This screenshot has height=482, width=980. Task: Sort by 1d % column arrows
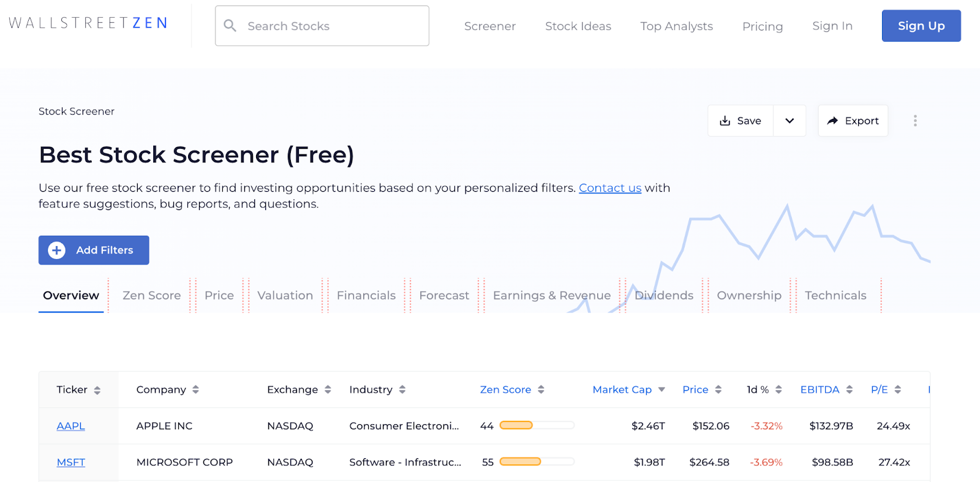pos(778,390)
